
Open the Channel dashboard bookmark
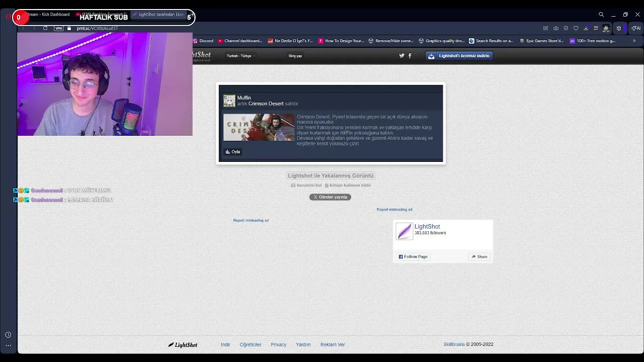[239, 41]
